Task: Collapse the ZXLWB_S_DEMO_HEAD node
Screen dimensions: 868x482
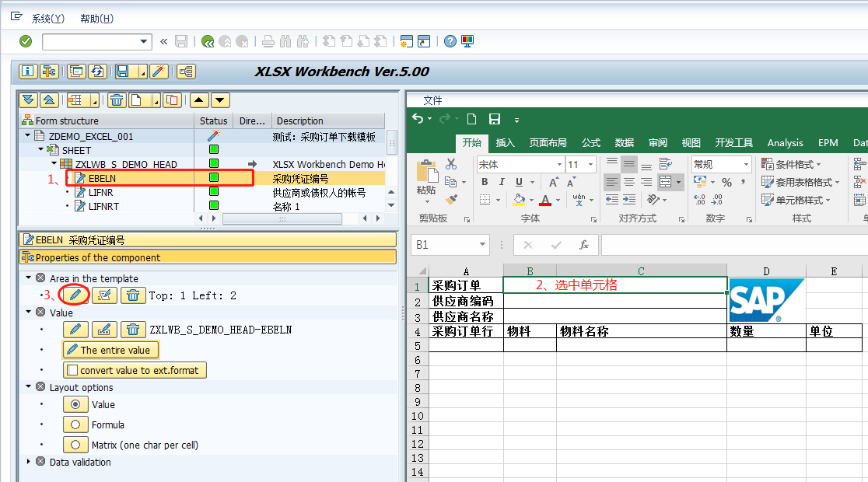Action: tap(54, 163)
